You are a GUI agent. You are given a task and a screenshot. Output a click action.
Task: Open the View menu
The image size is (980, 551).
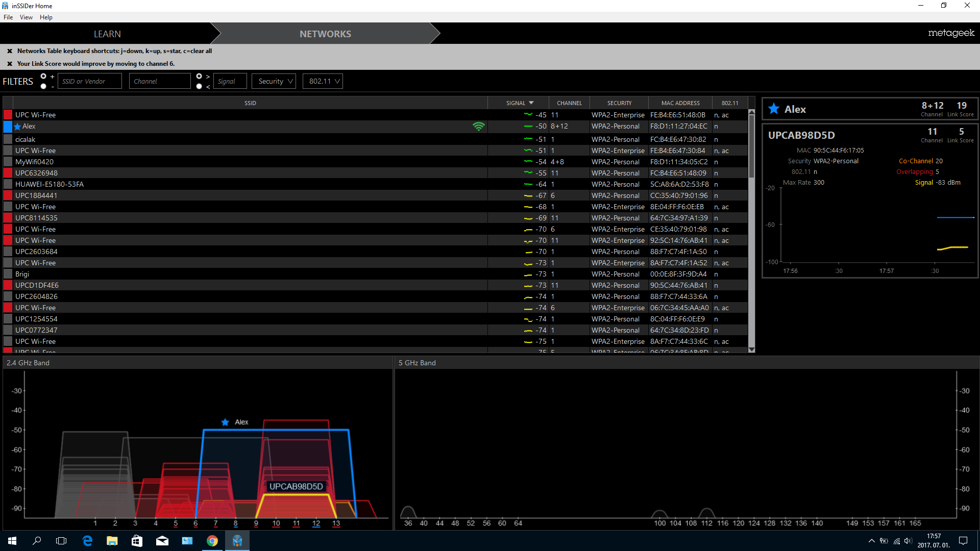(x=26, y=17)
